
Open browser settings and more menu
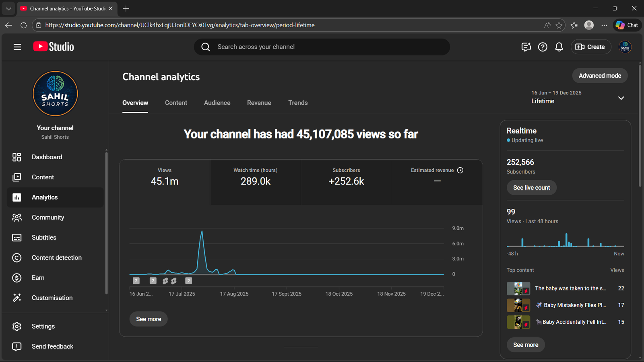604,25
